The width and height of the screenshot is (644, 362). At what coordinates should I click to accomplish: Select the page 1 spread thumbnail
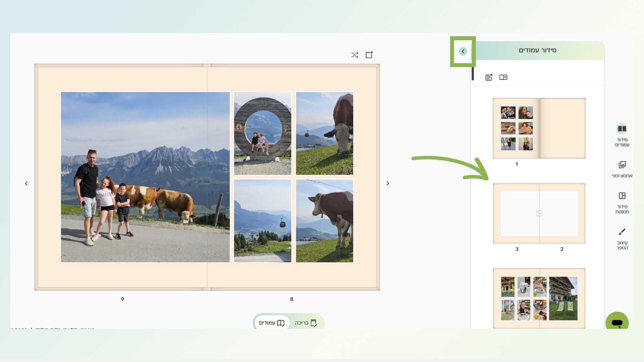click(539, 128)
